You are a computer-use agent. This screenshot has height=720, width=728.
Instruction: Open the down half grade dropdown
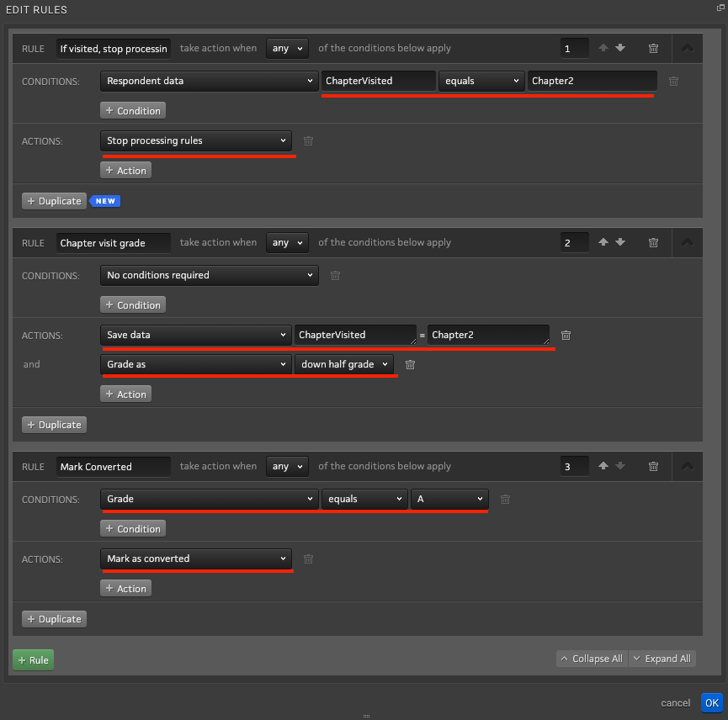pos(344,364)
